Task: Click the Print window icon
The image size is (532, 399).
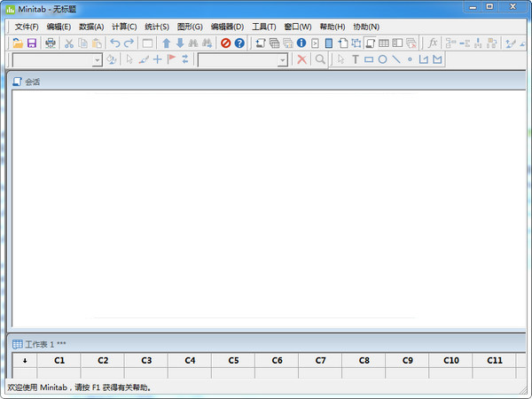Action: tap(51, 43)
